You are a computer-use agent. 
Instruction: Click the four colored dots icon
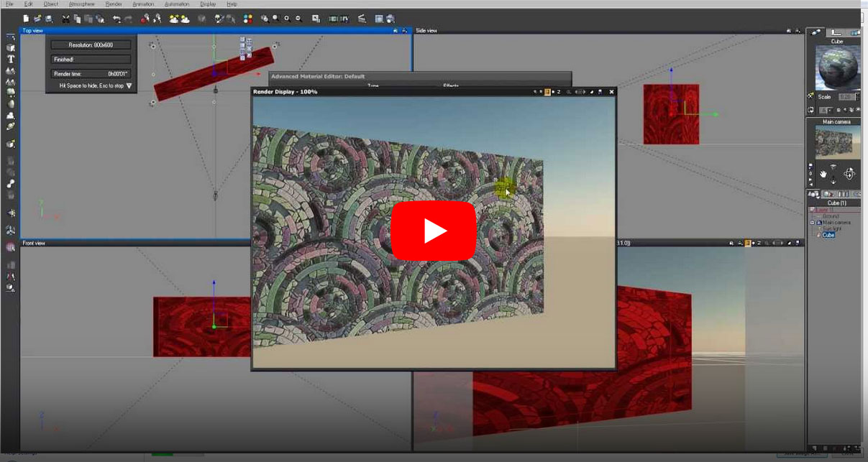coord(248,19)
